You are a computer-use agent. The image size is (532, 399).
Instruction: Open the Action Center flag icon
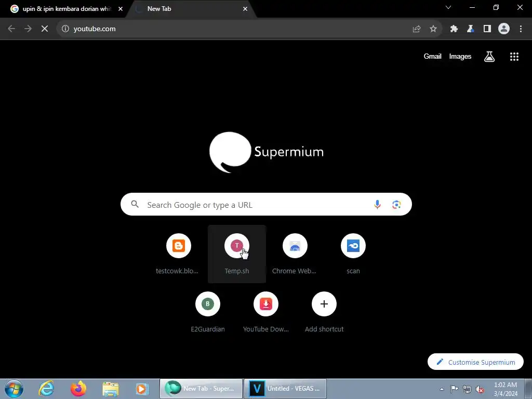(x=454, y=389)
